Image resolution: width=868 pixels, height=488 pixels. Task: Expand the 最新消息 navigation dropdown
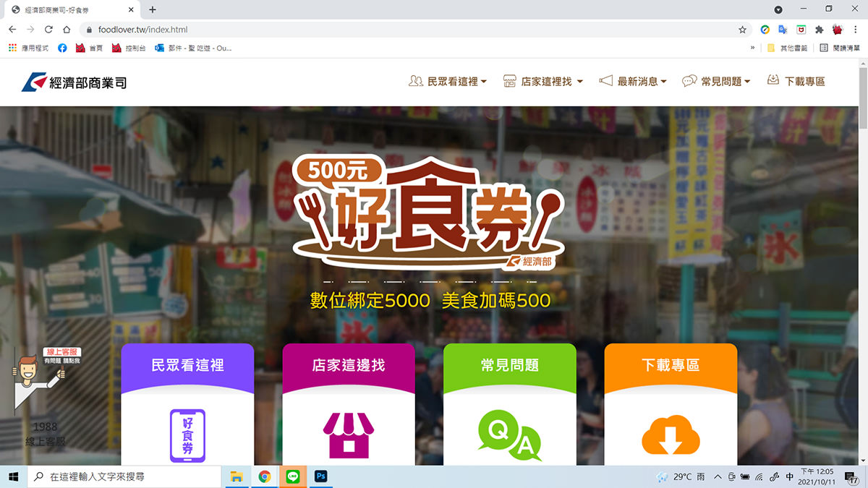(633, 82)
